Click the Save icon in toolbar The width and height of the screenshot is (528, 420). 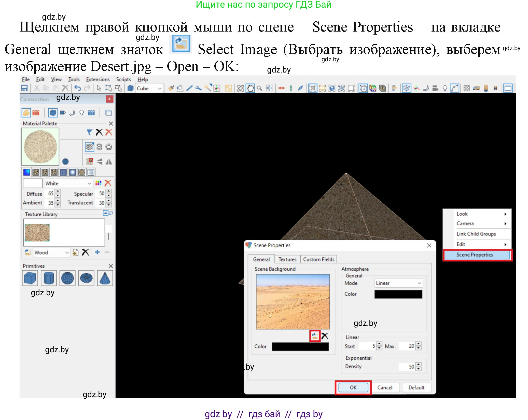click(x=24, y=88)
